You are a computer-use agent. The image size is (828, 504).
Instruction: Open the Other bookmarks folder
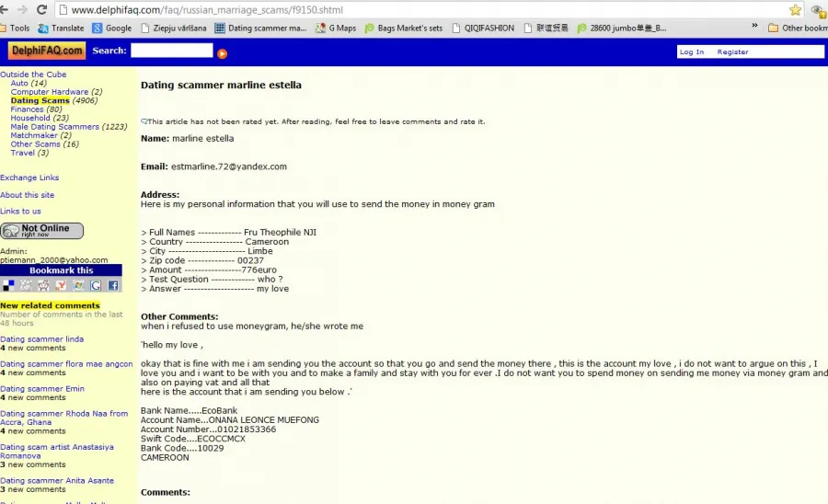coord(798,28)
